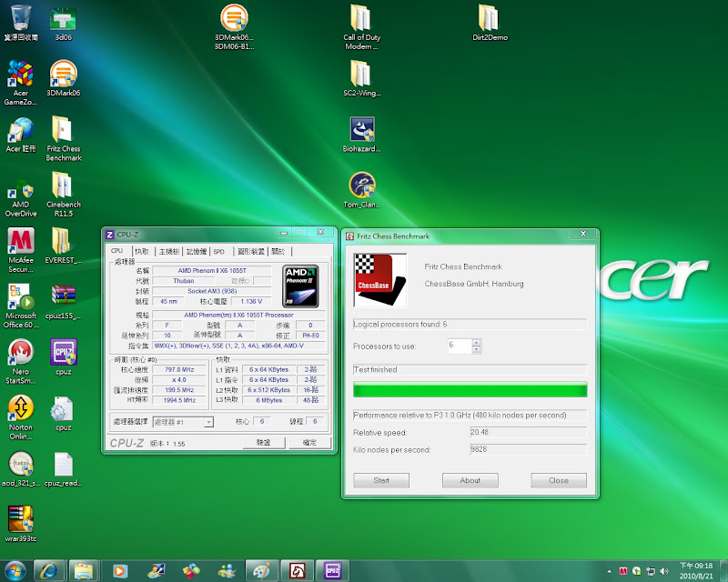Screen dimensions: 728x582
Task: Click the CPU-Z taskbar icon
Action: tap(332, 571)
